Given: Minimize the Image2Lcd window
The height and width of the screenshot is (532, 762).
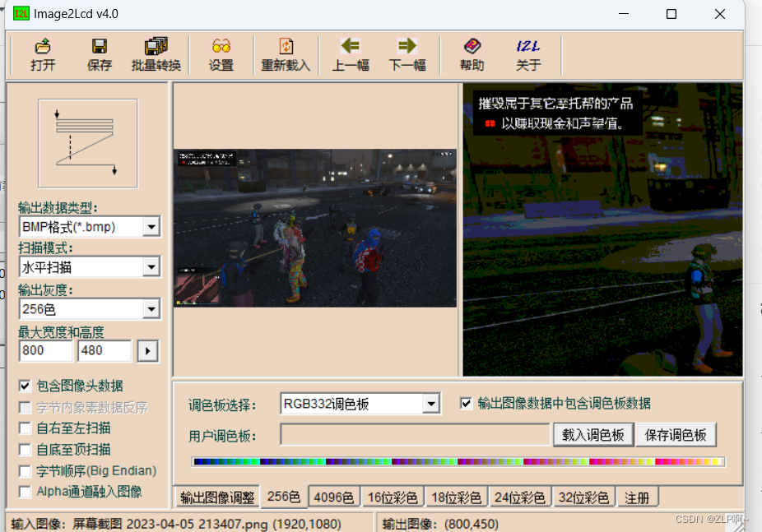Looking at the screenshot, I should 624,14.
